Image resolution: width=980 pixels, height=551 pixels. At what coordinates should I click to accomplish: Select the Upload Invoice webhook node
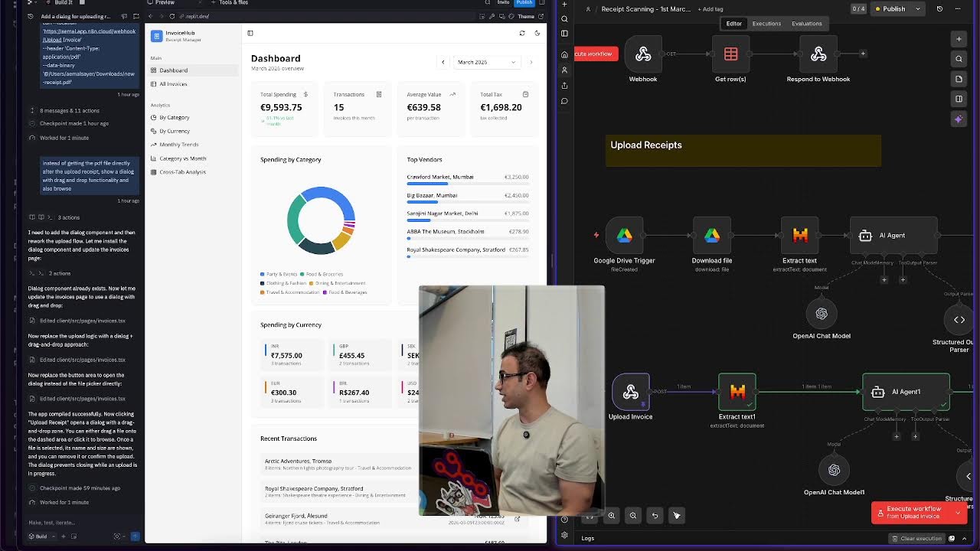[x=631, y=392]
